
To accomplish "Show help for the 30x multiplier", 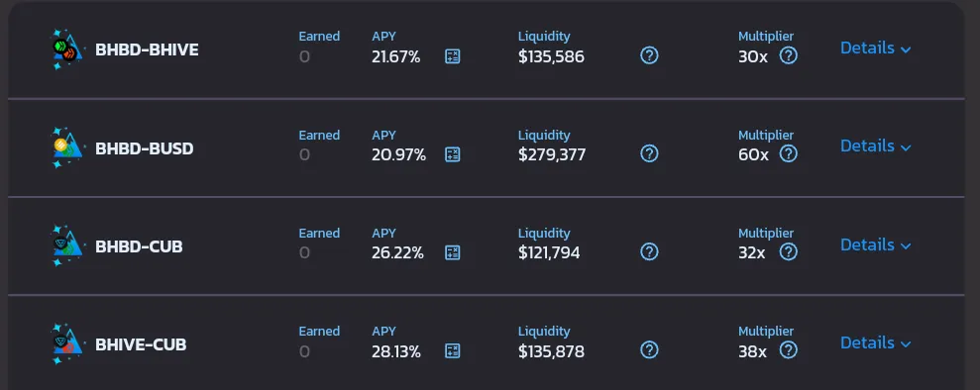I will pos(788,55).
